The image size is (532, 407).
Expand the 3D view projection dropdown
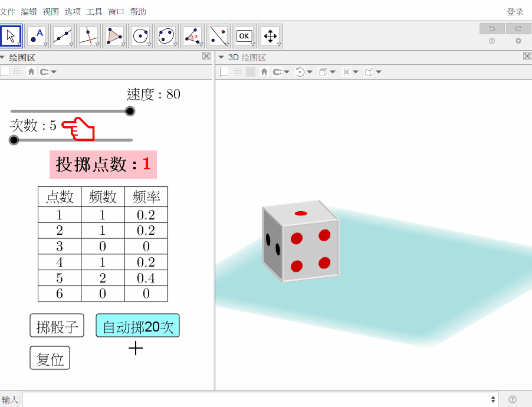point(373,71)
